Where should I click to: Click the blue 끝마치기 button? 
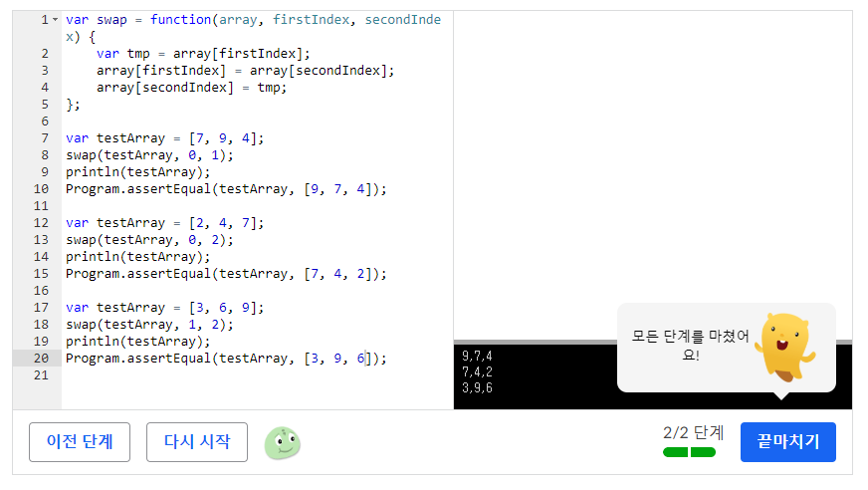[787, 442]
